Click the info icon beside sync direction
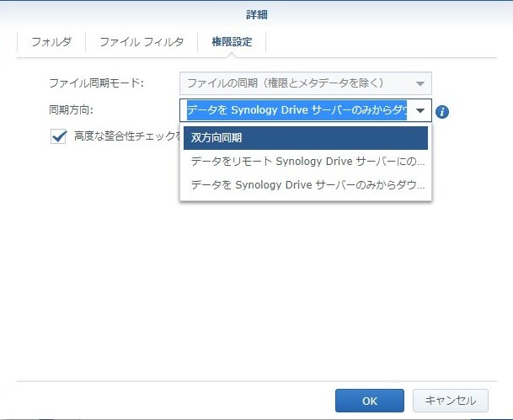Image resolution: width=513 pixels, height=420 pixels. 442,111
